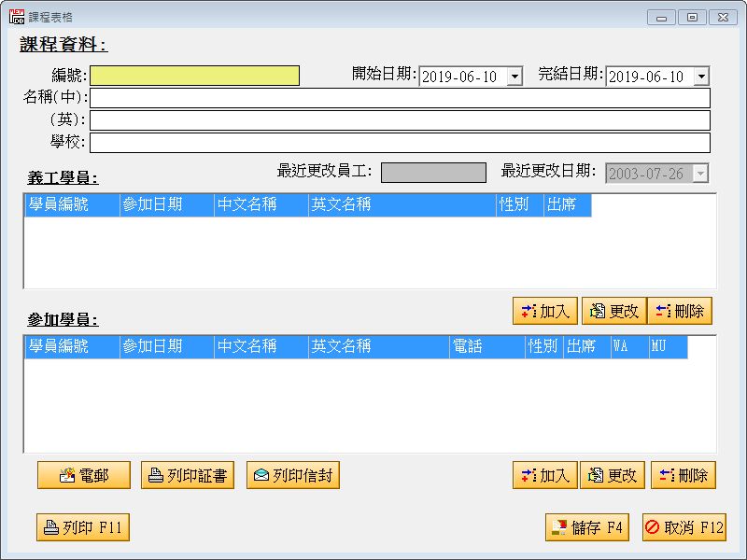Click the 編號 yellow input field

[195, 76]
